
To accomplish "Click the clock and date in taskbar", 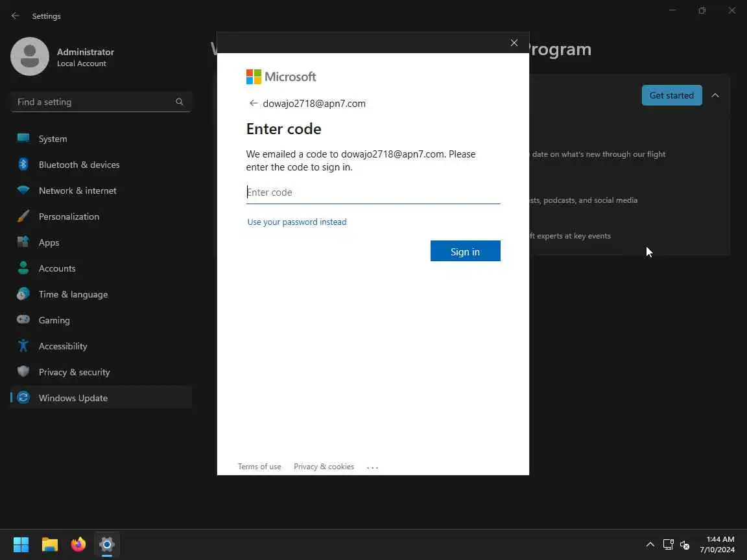I will coord(717,544).
